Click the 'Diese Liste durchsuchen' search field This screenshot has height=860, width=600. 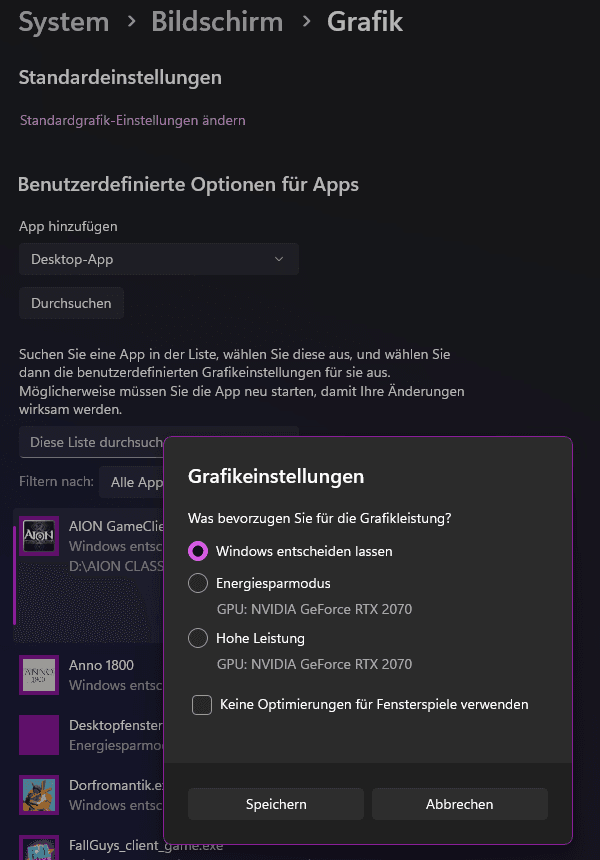[92, 442]
